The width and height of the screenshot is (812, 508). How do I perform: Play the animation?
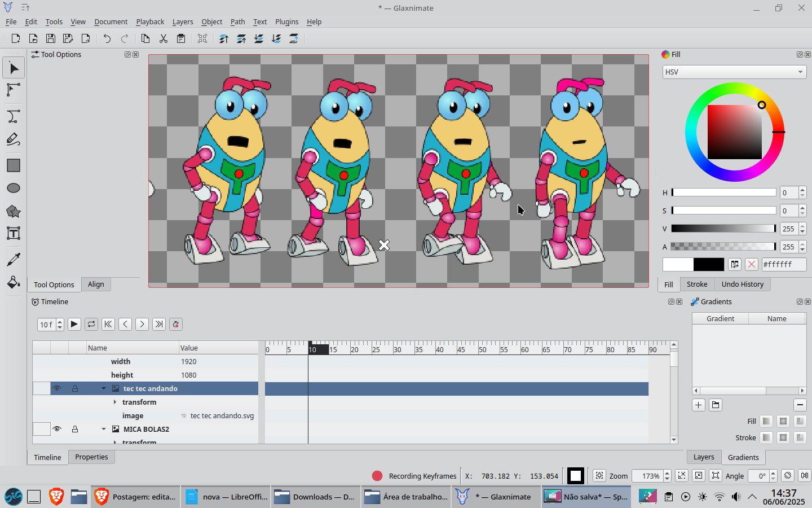pyautogui.click(x=74, y=324)
